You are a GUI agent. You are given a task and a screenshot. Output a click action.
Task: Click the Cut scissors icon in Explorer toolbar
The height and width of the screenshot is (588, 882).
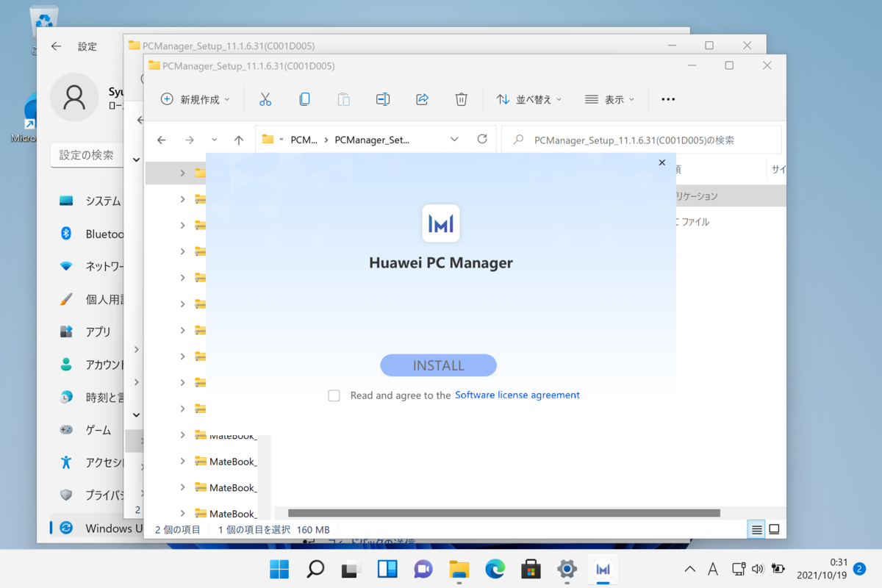pyautogui.click(x=265, y=99)
